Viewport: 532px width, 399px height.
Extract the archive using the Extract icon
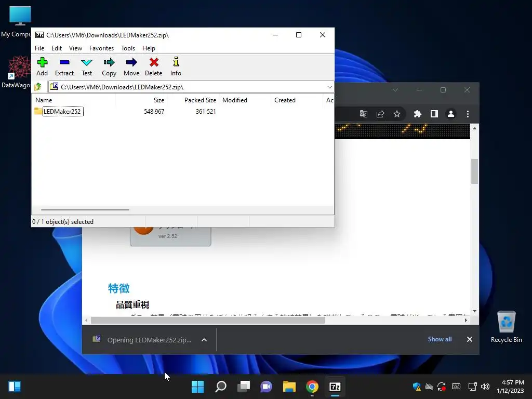pos(64,66)
